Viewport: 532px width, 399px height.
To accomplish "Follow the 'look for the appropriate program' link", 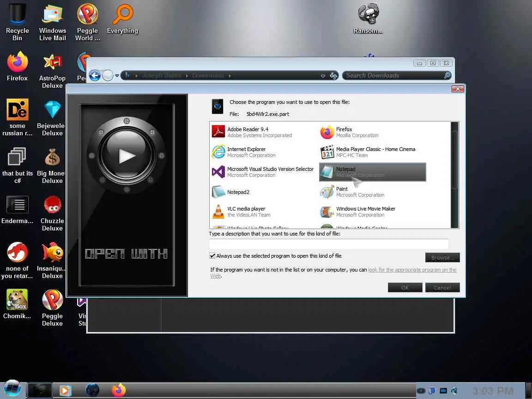I will [x=412, y=270].
